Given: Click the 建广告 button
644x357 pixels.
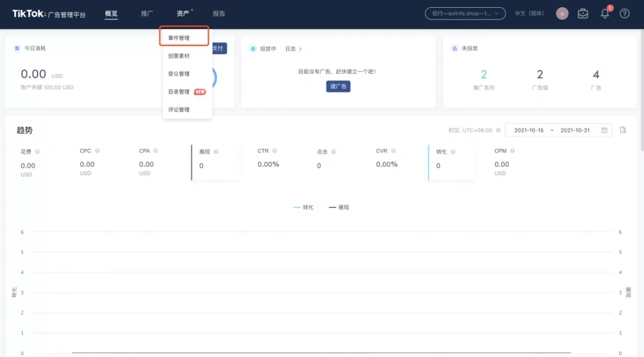Looking at the screenshot, I should (x=338, y=86).
